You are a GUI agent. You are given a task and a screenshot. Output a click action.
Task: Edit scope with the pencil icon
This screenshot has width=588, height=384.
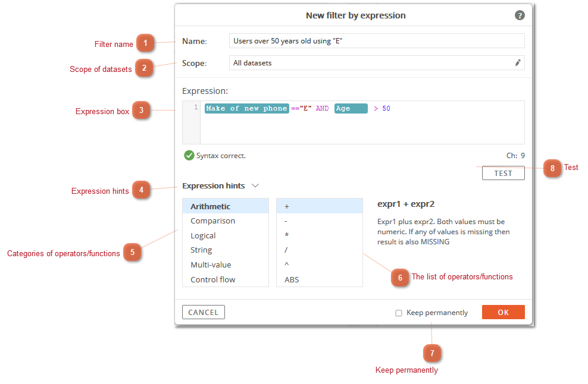point(518,62)
